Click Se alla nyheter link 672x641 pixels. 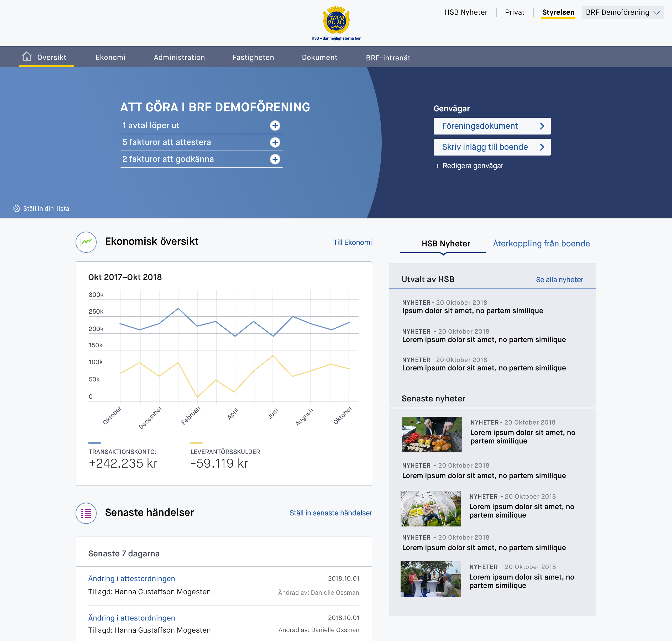[x=559, y=280]
